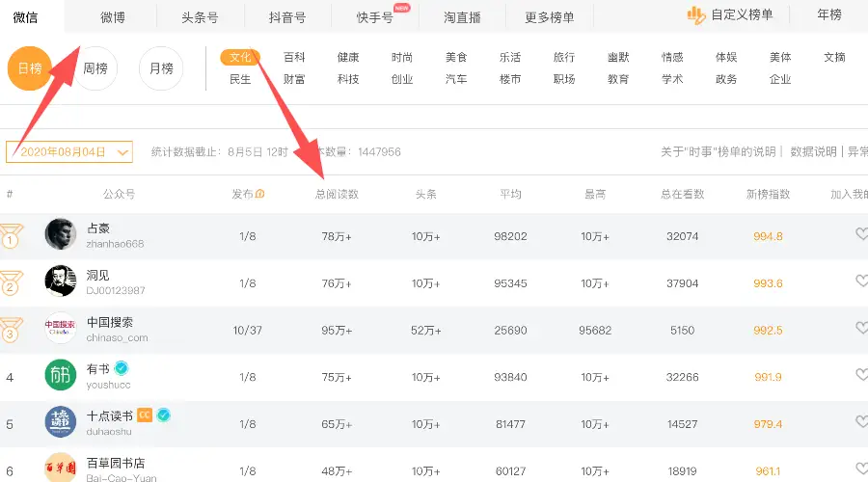
Task: Open 中国搜索 account logo
Action: (x=61, y=328)
